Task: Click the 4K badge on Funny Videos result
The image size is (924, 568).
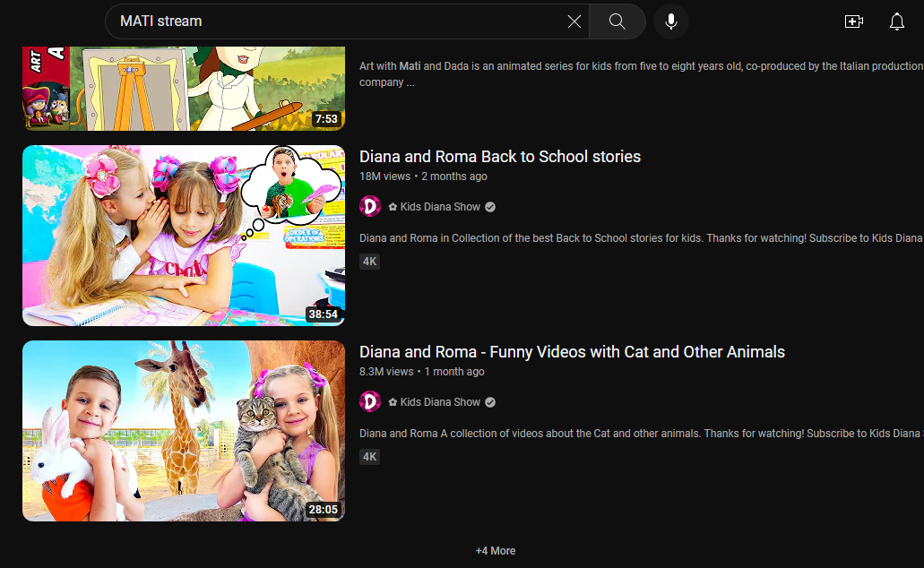Action: tap(369, 457)
